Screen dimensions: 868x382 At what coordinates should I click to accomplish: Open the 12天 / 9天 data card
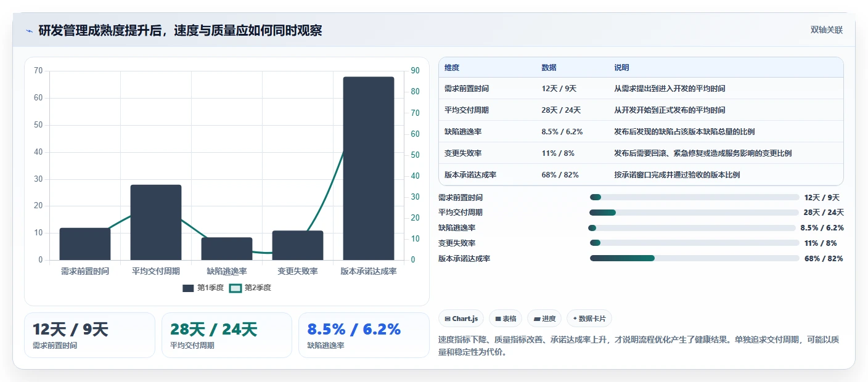89,335
